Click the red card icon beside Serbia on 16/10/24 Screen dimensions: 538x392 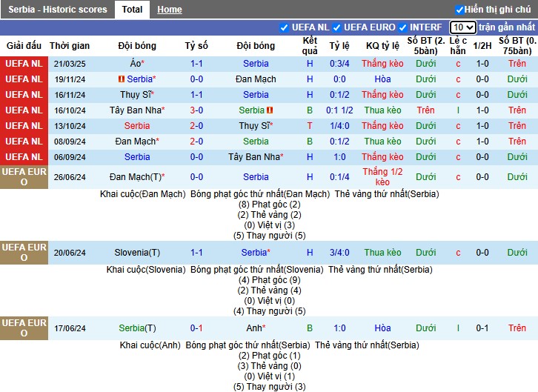[x=270, y=110]
